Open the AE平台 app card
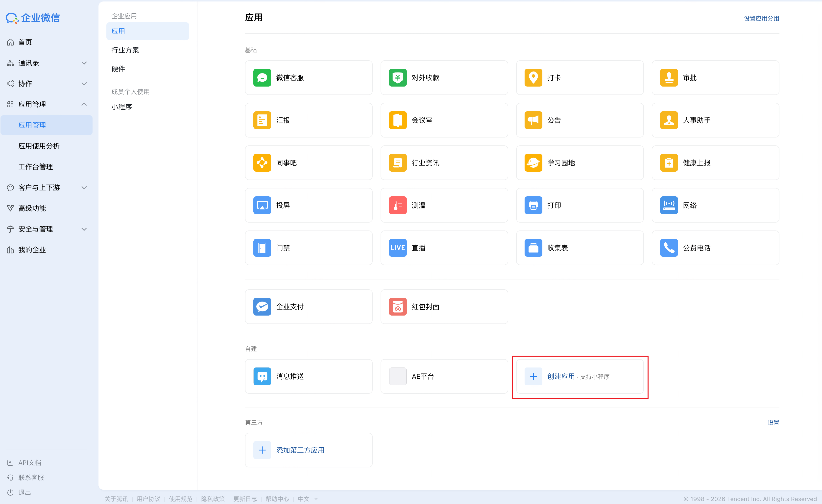 (444, 376)
